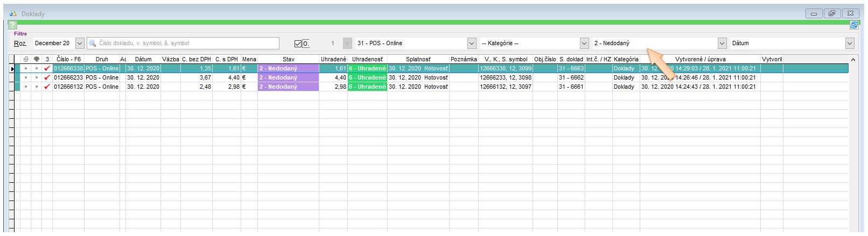Image resolution: width=868 pixels, height=236 pixels.
Task: Open the Dátum sort dropdown
Action: [x=850, y=43]
